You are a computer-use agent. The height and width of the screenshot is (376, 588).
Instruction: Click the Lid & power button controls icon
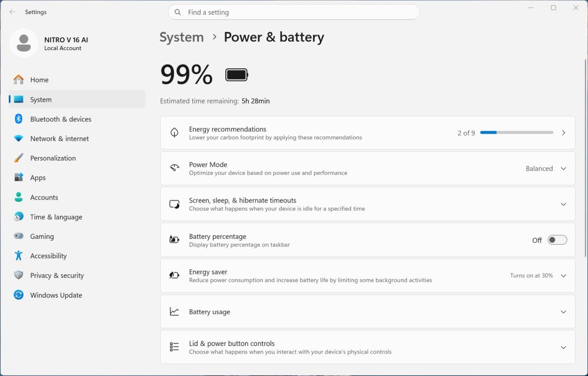pyautogui.click(x=175, y=347)
